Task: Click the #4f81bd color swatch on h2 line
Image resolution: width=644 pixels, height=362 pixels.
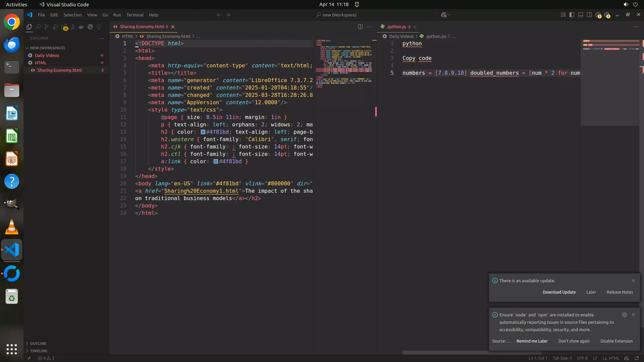Action: 203,132
